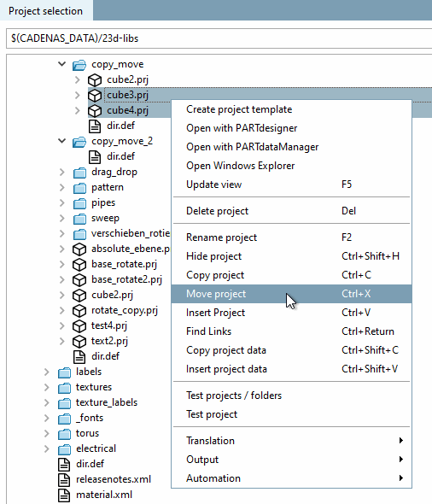This screenshot has height=504, width=432.
Task: Expand the labels folder chevron
Action: point(47,372)
